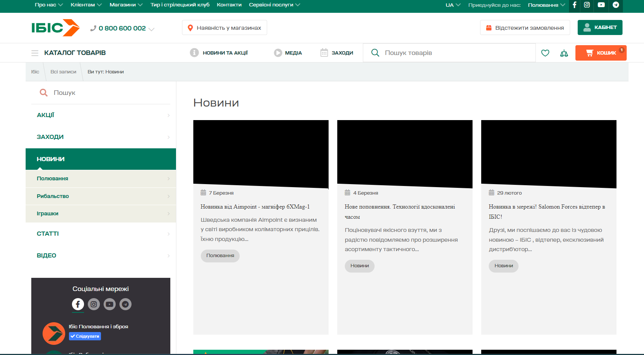Open the wishlist heart icon
Image resolution: width=644 pixels, height=355 pixels.
click(x=545, y=53)
